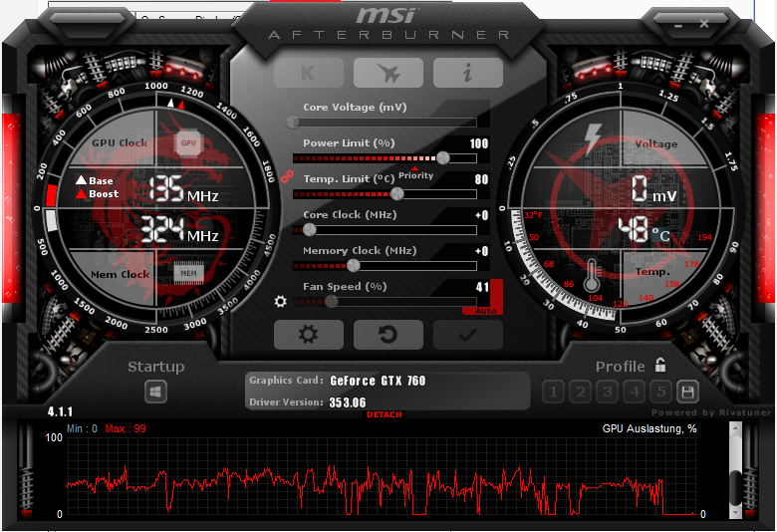
Task: Click the Core Clock slider handle
Action: 309,229
